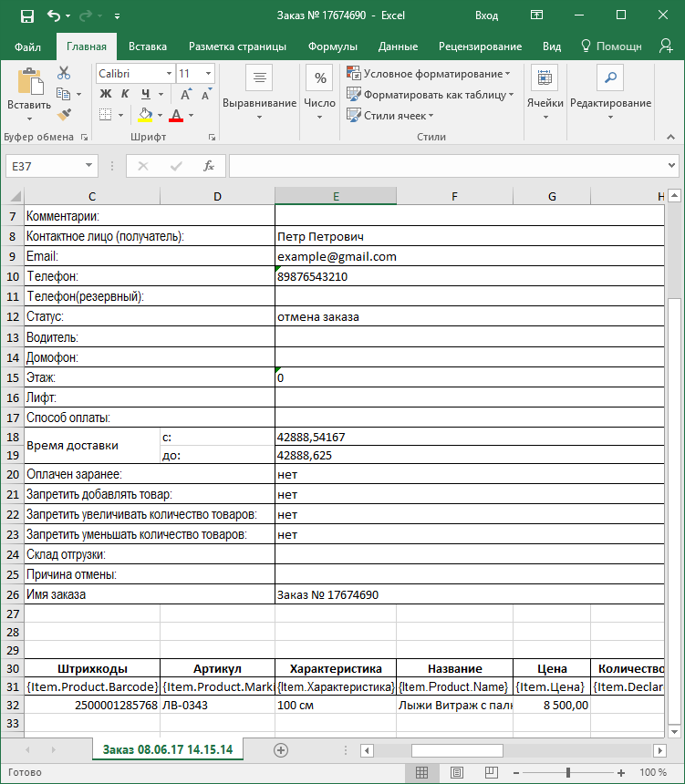Add a new sheet with plus icon
Viewport: 685px width, 784px height.
[x=281, y=750]
